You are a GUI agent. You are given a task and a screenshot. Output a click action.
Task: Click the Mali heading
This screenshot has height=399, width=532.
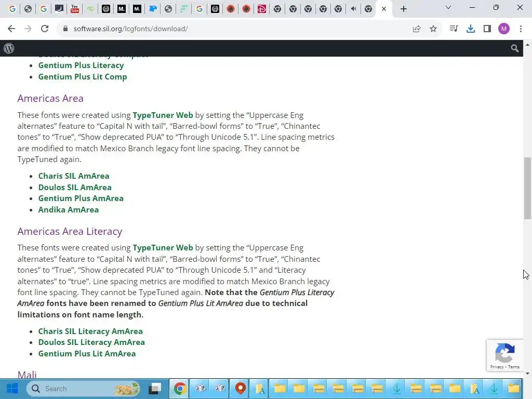[x=27, y=375]
